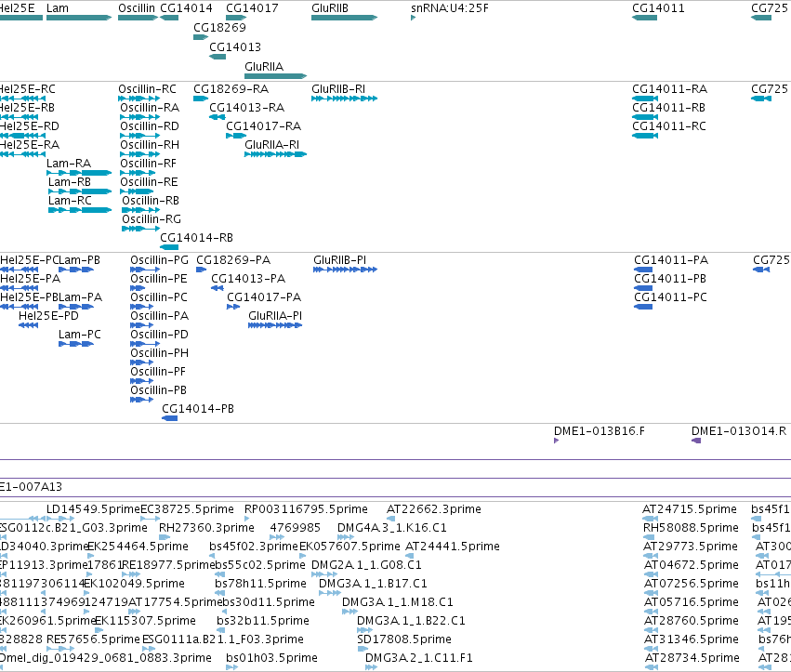Select the Oscillin-RA transcript label
Viewport: 791px width, 672px height.
[150, 108]
